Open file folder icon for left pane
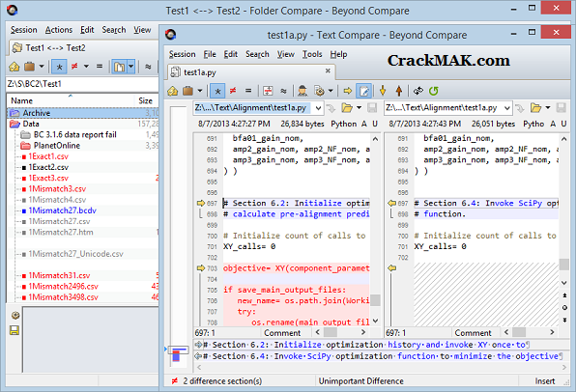 click(347, 108)
